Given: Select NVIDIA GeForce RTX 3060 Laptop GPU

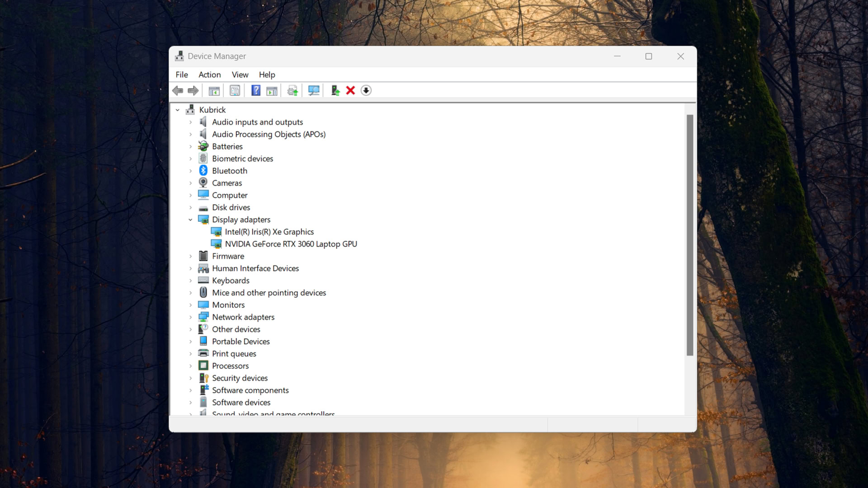Looking at the screenshot, I should [x=291, y=244].
